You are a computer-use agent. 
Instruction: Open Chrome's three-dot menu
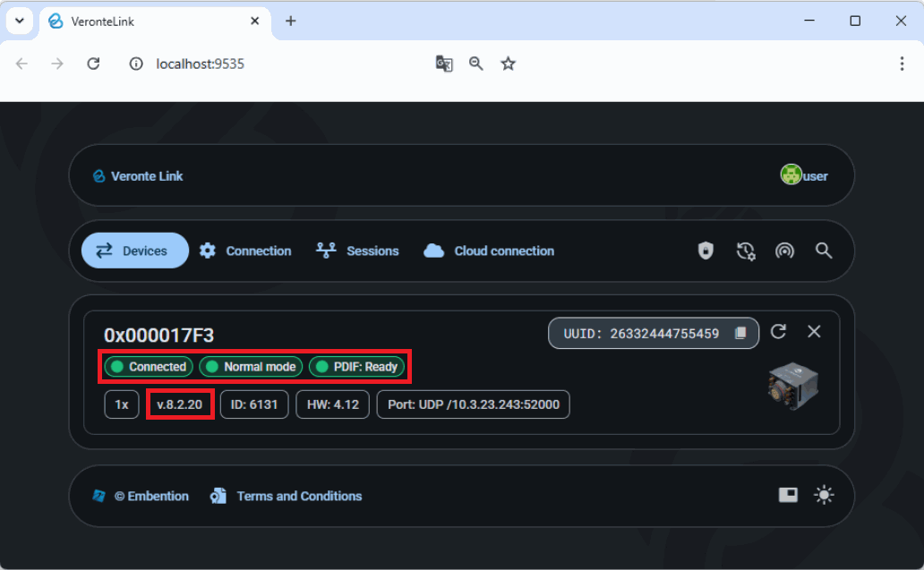click(902, 64)
